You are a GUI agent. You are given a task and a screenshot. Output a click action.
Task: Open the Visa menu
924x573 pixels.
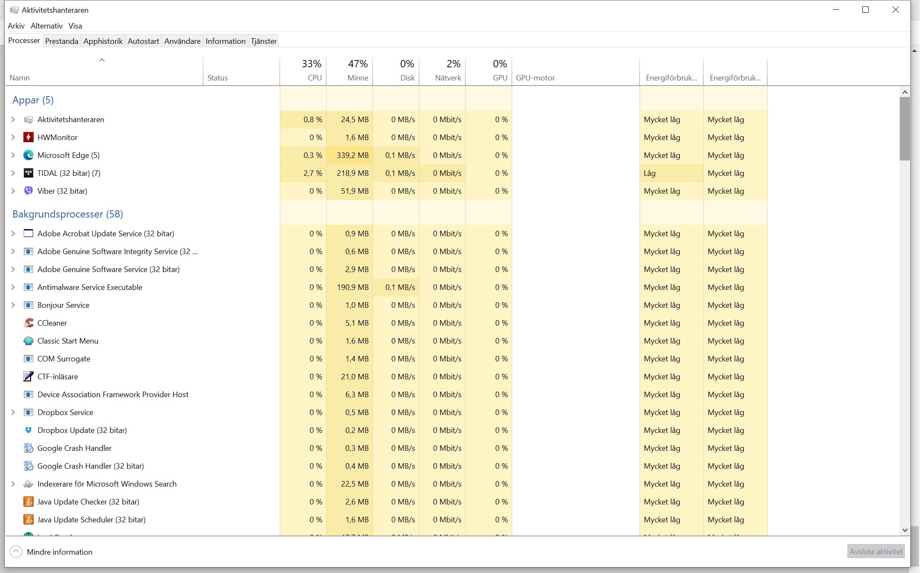[x=75, y=26]
